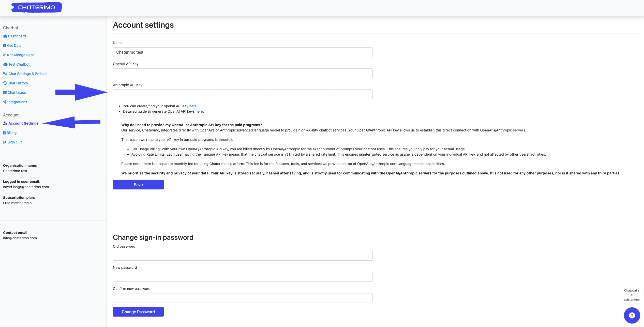Click the Dashboard house icon
The width and height of the screenshot is (644, 327).
coord(5,36)
